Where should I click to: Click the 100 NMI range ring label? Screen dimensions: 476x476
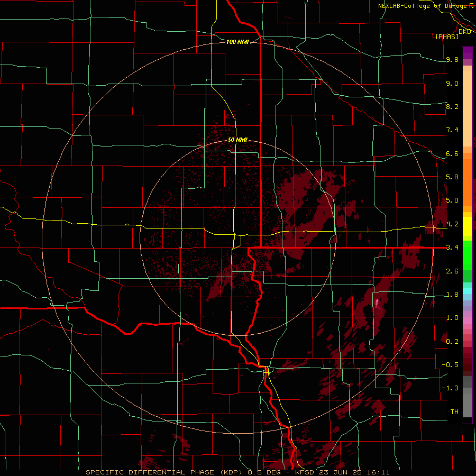pyautogui.click(x=237, y=42)
